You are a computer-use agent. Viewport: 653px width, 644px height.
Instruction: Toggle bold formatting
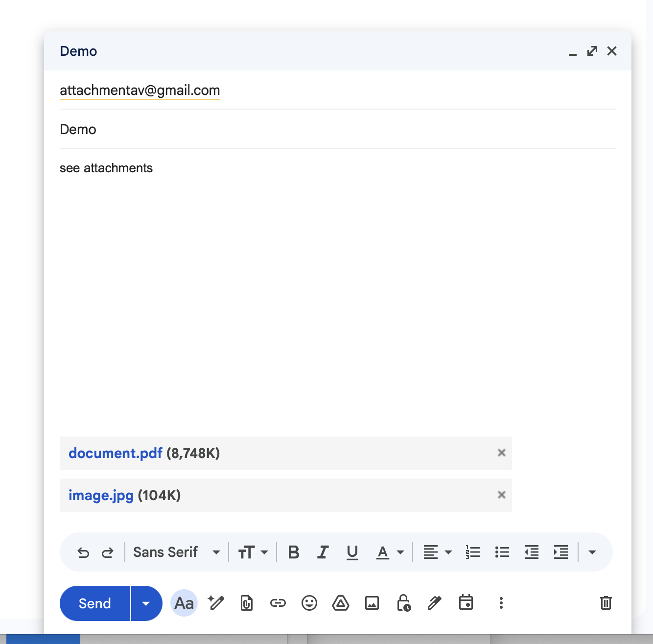pyautogui.click(x=293, y=552)
